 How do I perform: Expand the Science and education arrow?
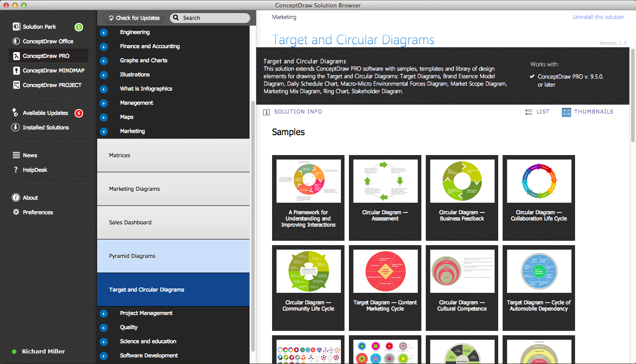(x=104, y=342)
